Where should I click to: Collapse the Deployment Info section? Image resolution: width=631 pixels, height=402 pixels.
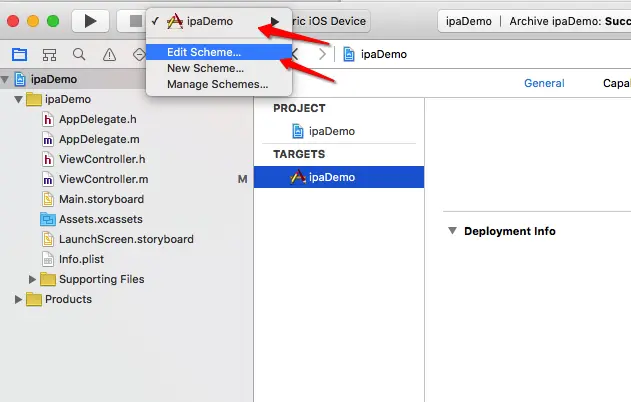click(x=452, y=231)
